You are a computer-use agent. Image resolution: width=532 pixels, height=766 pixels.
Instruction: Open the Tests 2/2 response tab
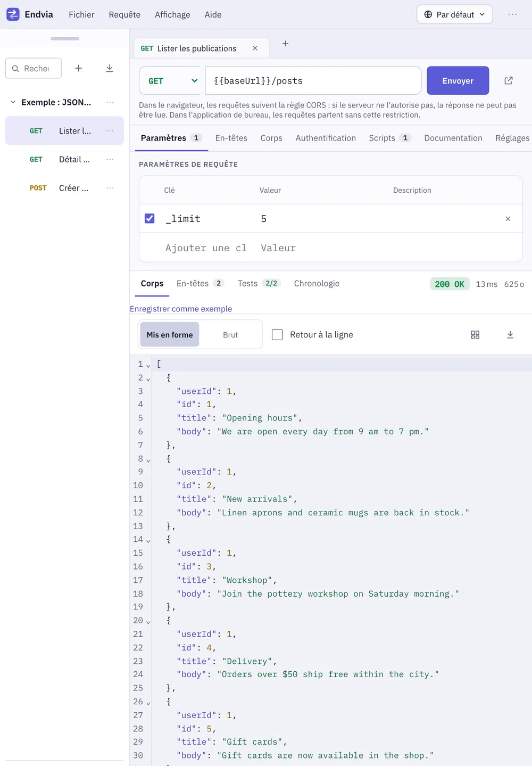point(259,284)
